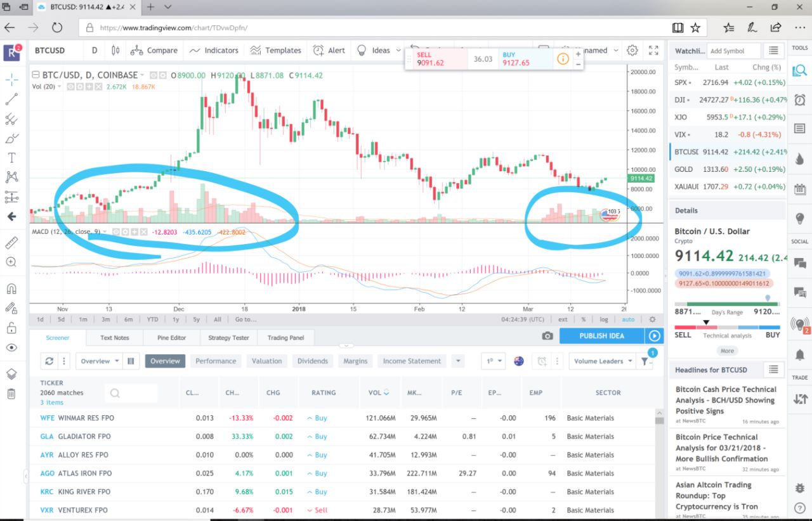
Task: Open the Indicators list
Action: point(214,50)
